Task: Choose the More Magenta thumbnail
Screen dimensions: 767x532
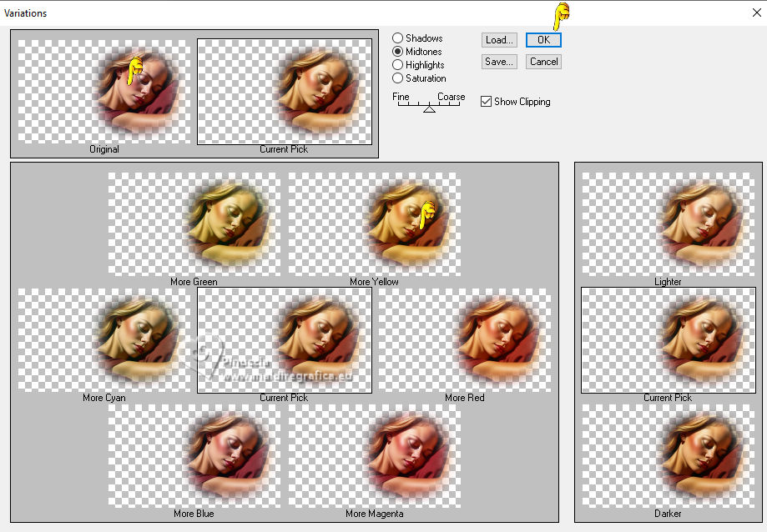Action: [374, 456]
